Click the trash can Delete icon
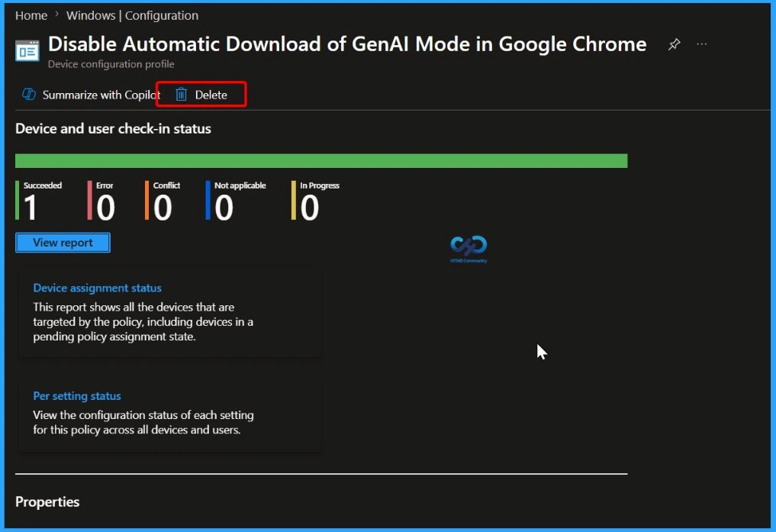 pyautogui.click(x=181, y=94)
